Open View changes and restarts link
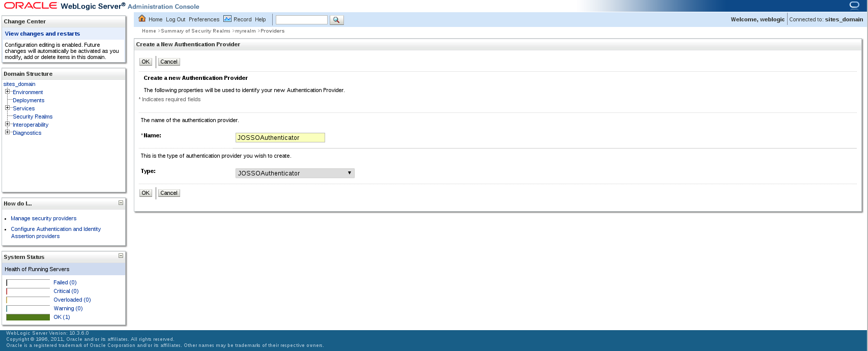 42,34
